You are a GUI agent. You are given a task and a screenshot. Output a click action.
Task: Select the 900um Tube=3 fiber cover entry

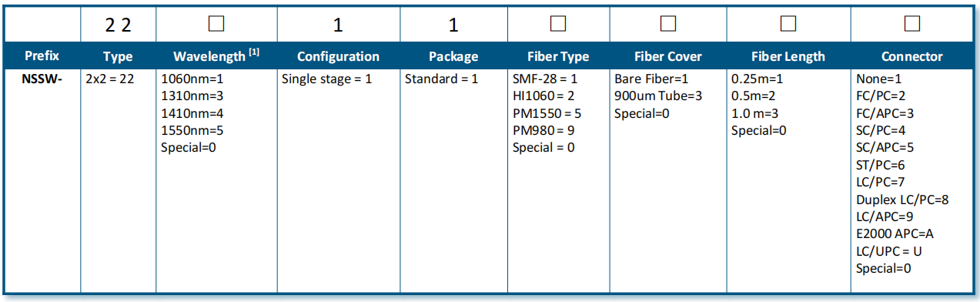tap(658, 96)
